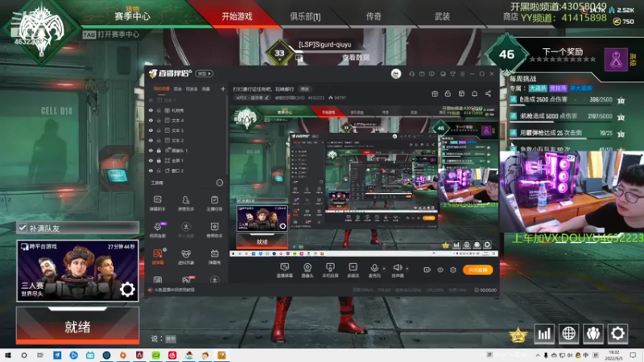Switch orientation with pill beside app logo
644x362 pixels.
(x=204, y=74)
